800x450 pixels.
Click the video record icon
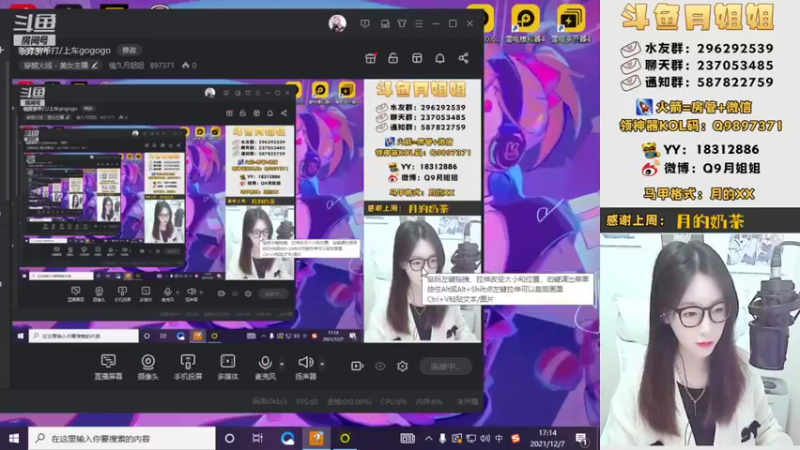[x=357, y=366]
